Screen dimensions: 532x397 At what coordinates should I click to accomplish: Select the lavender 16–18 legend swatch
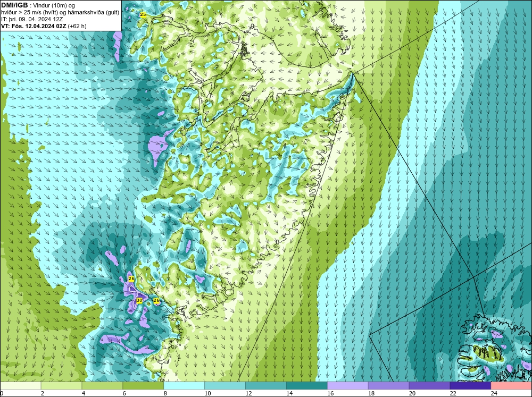[348, 386]
